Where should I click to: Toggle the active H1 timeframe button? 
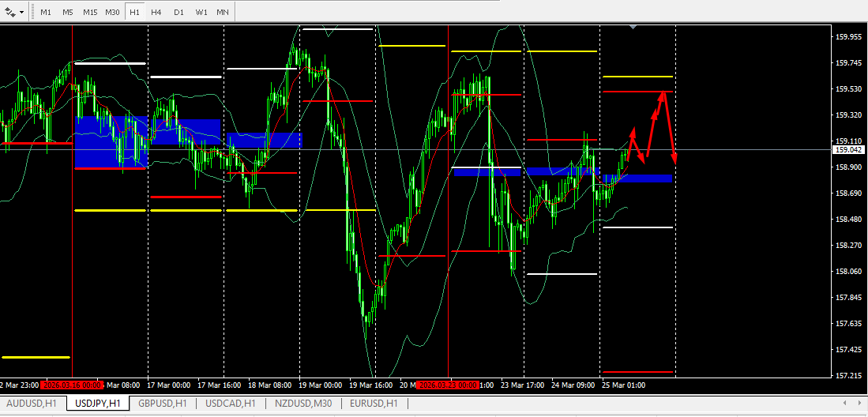click(x=134, y=12)
